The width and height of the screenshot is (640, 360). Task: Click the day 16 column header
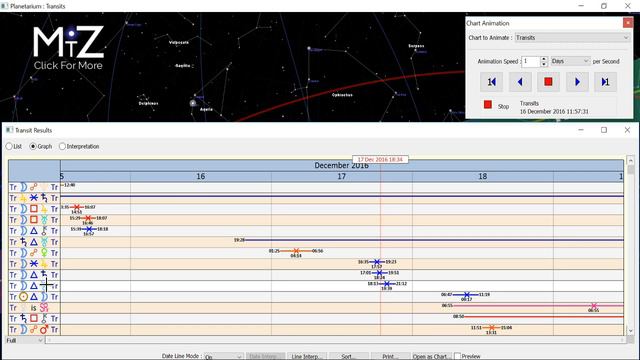tap(200, 176)
